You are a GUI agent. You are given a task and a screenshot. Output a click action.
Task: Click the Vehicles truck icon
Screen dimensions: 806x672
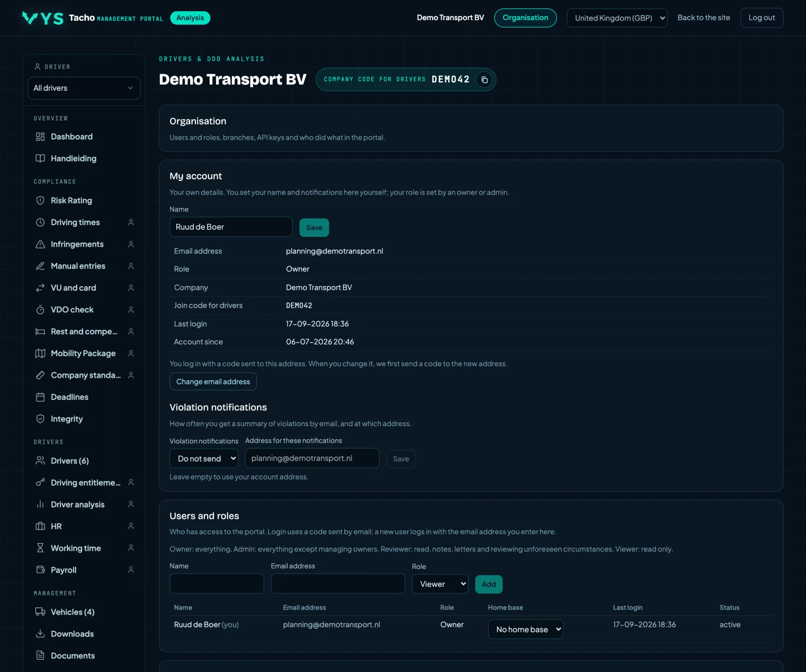coord(40,612)
